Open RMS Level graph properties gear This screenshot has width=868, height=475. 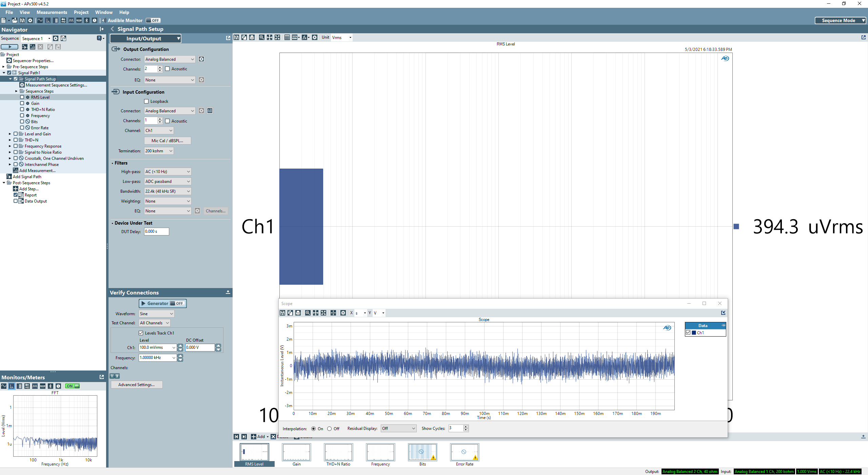click(x=315, y=37)
